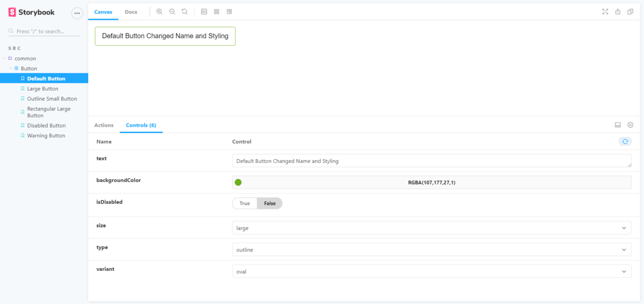The image size is (644, 304).
Task: Switch to the Canvas tab
Action: click(x=103, y=12)
